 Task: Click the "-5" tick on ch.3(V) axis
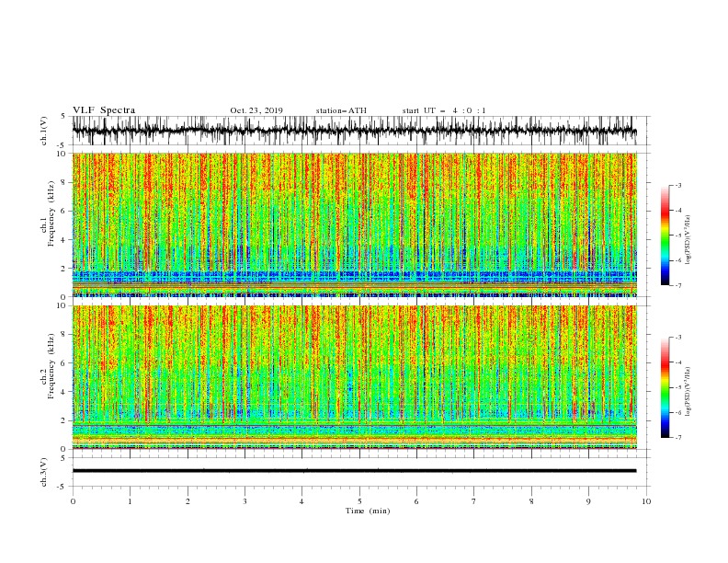coord(63,487)
